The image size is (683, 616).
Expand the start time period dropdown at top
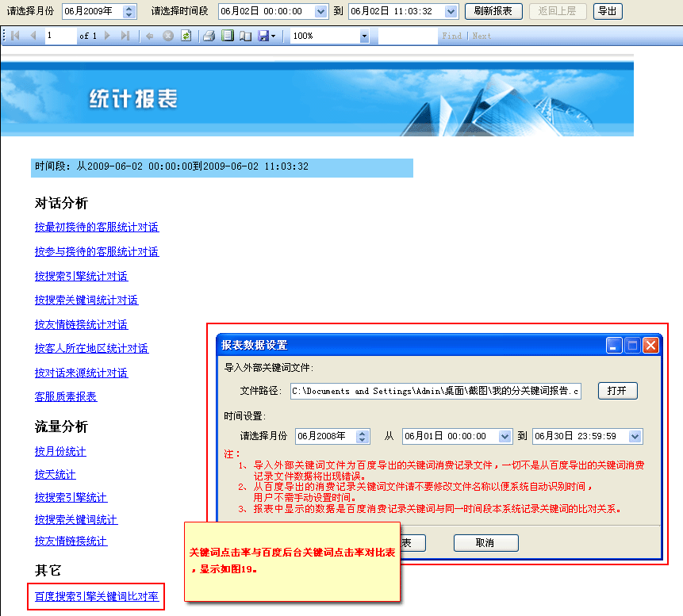[320, 11]
